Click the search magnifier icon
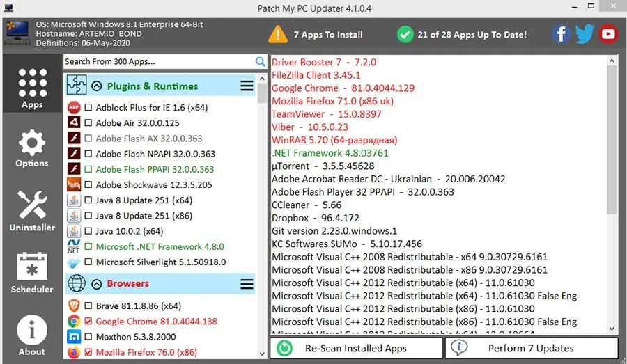 pyautogui.click(x=260, y=61)
